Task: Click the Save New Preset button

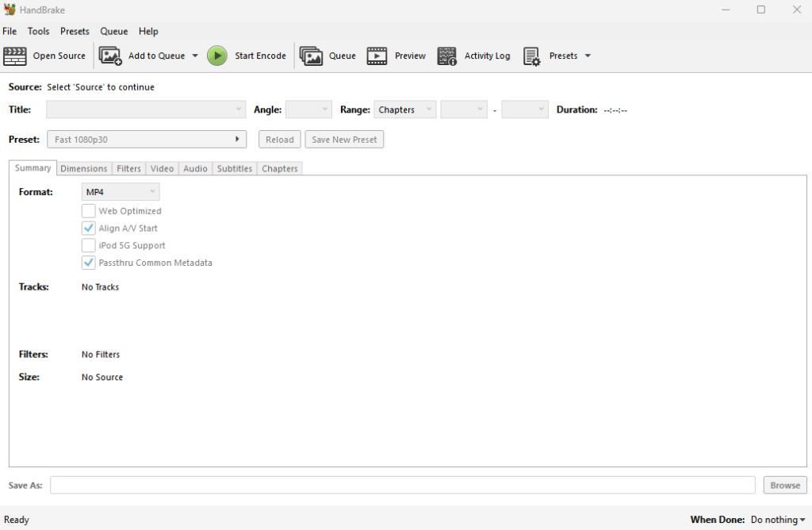Action: (344, 139)
